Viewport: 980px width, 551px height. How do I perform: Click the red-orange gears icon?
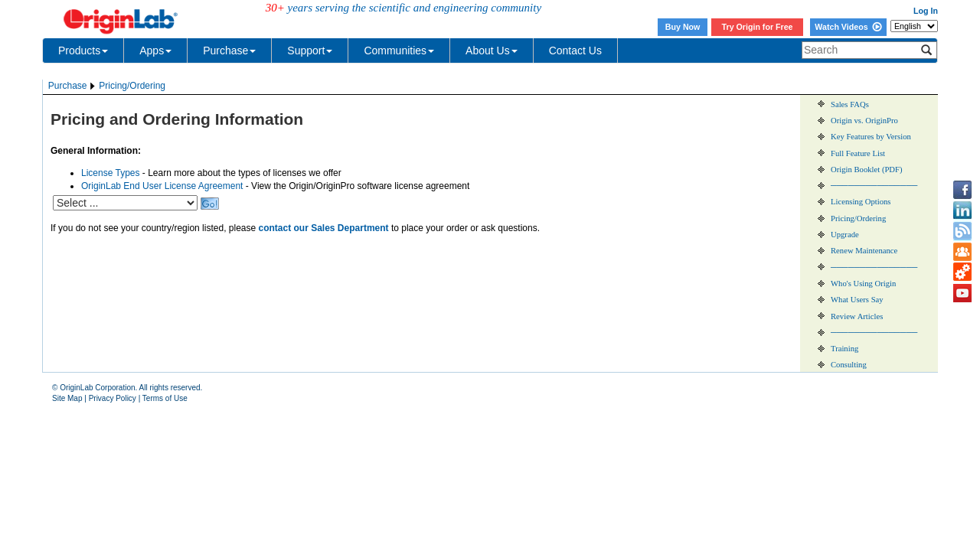(x=962, y=272)
